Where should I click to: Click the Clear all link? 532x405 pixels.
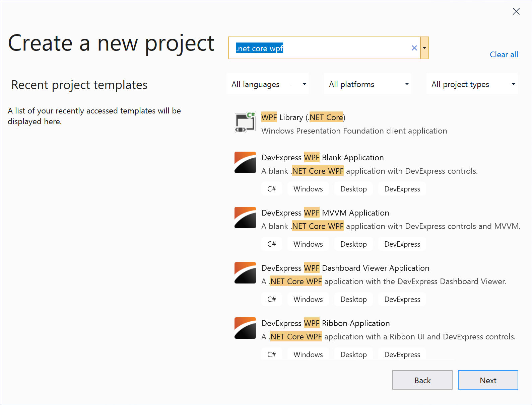tap(504, 54)
